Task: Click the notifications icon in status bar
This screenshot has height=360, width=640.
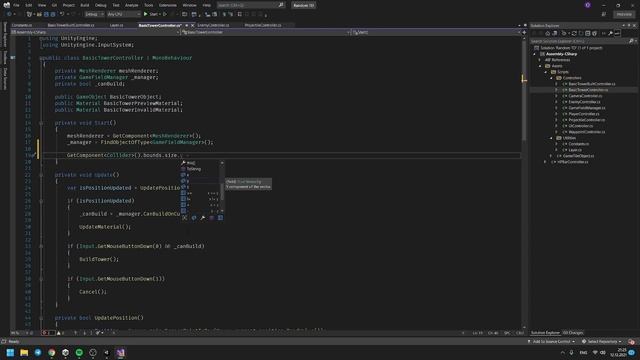Action: click(x=631, y=342)
